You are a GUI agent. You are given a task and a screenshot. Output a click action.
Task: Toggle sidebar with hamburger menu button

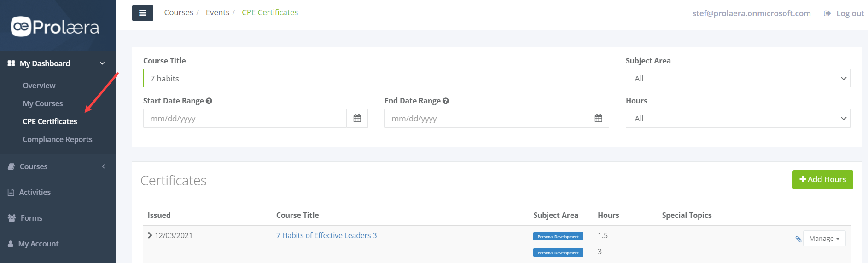point(142,13)
